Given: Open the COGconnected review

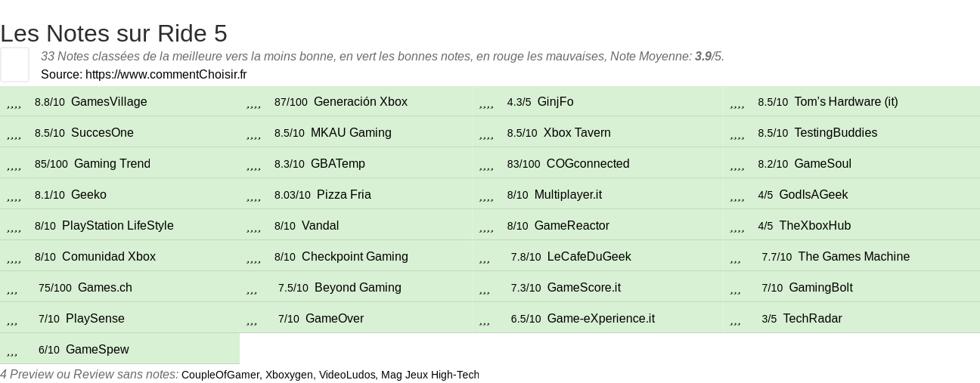Looking at the screenshot, I should click(x=588, y=164).
